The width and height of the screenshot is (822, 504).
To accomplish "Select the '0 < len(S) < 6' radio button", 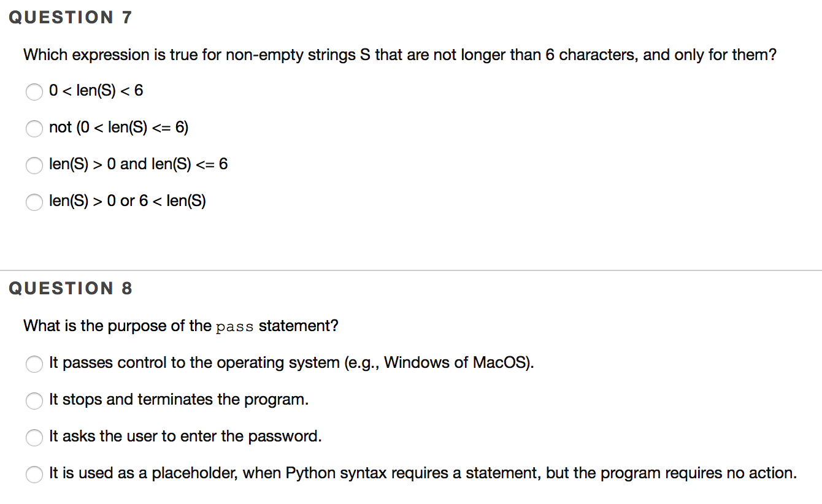I will 34,92.
